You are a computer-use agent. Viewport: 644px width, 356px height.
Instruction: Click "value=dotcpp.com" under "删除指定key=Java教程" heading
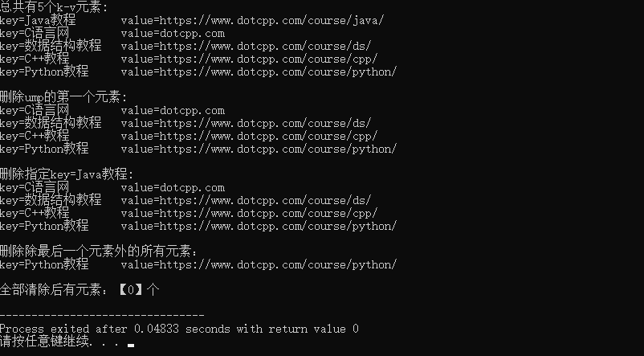coord(173,187)
